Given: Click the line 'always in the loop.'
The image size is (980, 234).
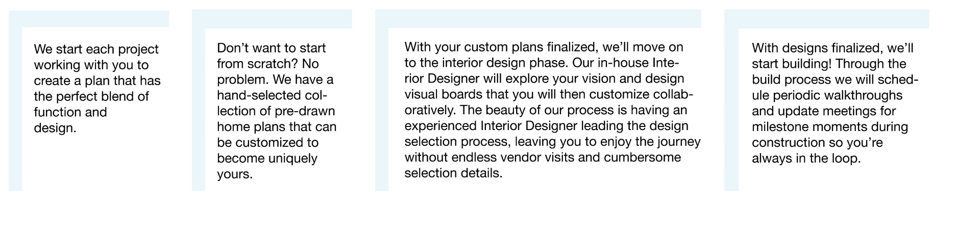Looking at the screenshot, I should point(806,159).
